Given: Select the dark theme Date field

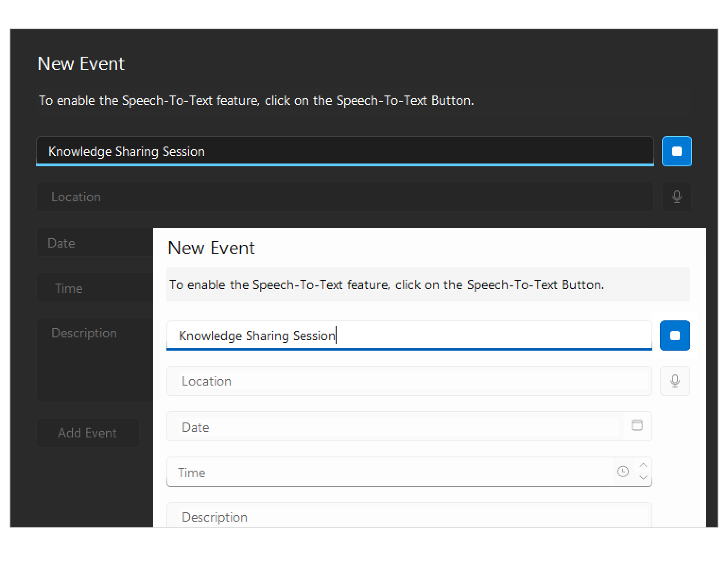Looking at the screenshot, I should (x=95, y=242).
